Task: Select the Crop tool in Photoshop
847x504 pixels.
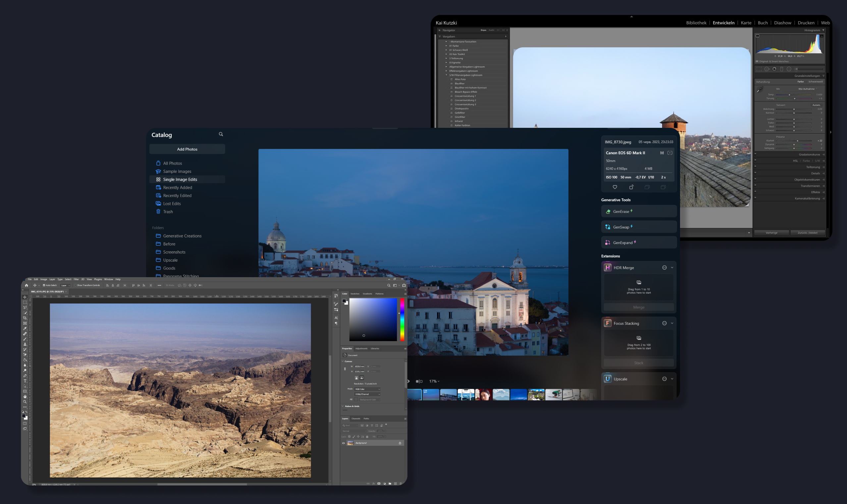Action: point(25,318)
